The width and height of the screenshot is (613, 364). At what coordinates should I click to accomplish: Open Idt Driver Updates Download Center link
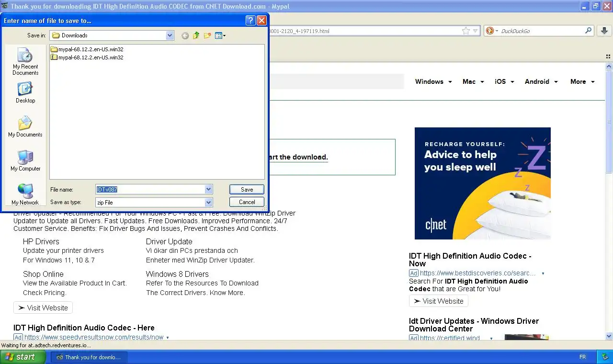pos(474,325)
